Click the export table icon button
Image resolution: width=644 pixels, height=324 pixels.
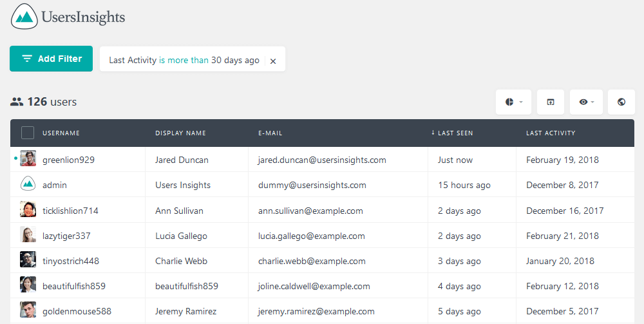(551, 102)
